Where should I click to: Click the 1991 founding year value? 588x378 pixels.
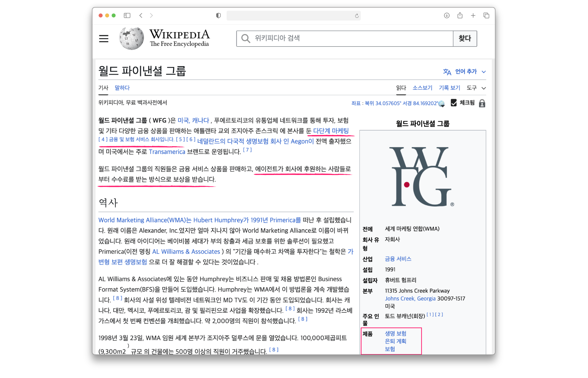coord(390,269)
